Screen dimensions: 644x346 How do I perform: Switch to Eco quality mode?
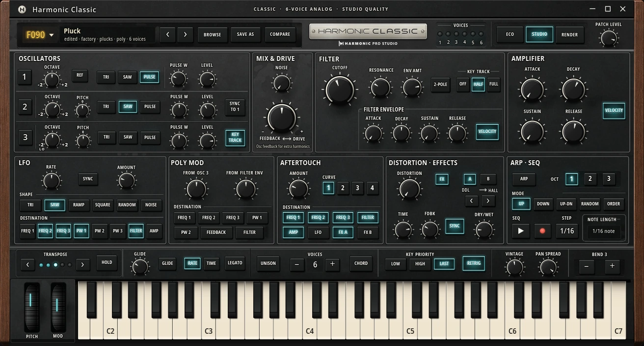tap(510, 34)
